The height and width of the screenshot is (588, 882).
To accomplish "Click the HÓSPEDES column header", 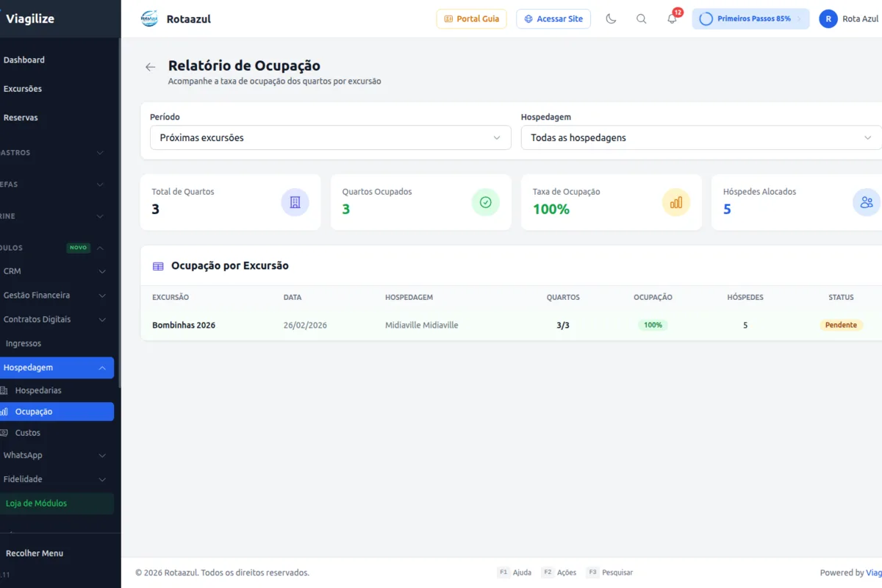I will [x=745, y=298].
